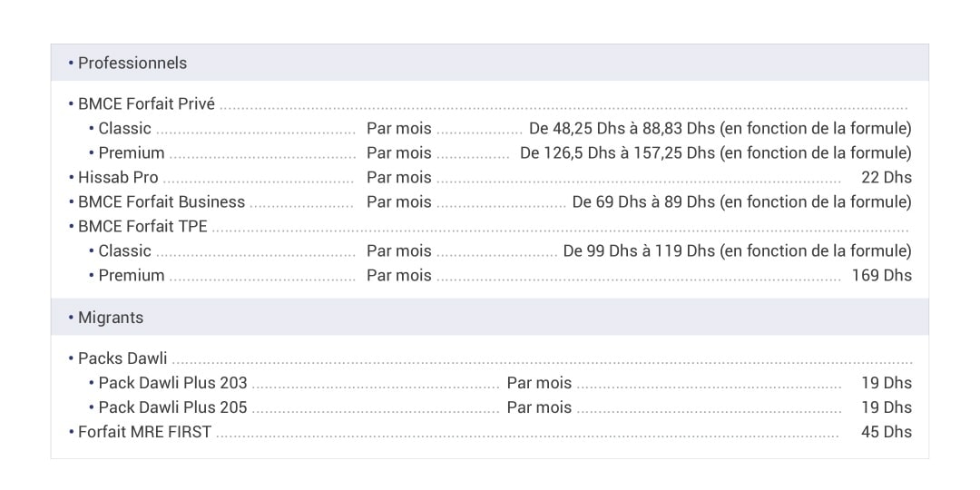980x490 pixels.
Task: Click the Packs Dawli entry
Action: click(122, 358)
